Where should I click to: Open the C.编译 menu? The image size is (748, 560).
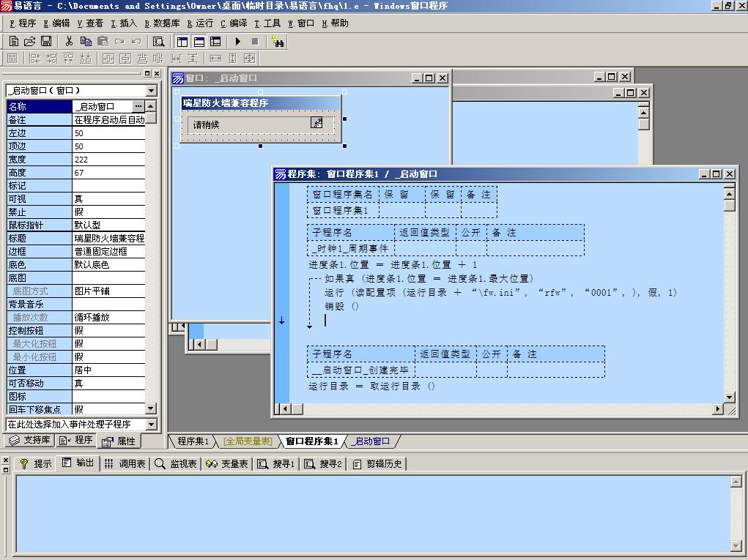234,23
